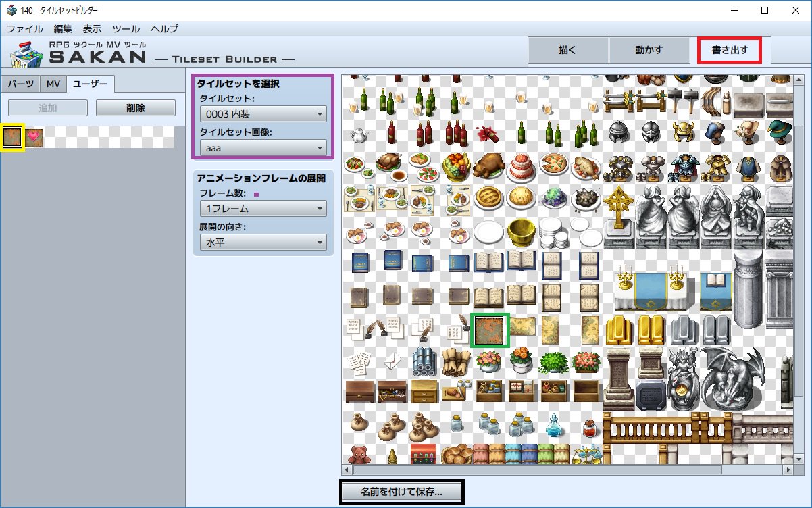
Task: Click the 名前を付けて保存... button
Action: coord(401,492)
